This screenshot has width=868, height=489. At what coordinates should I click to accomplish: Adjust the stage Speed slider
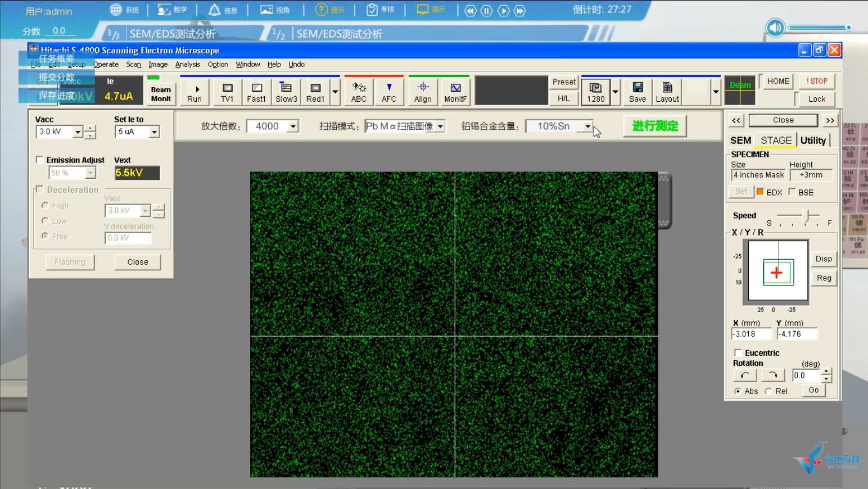coord(806,216)
